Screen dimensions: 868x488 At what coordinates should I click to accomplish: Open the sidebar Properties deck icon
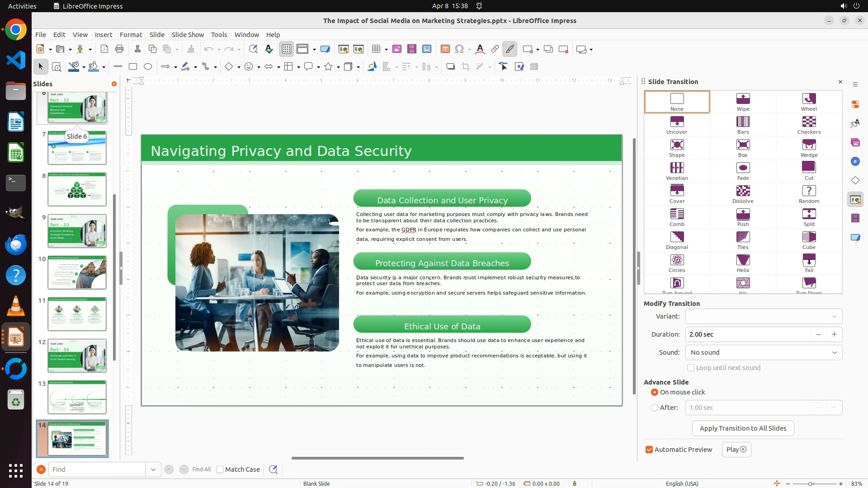pyautogui.click(x=855, y=104)
